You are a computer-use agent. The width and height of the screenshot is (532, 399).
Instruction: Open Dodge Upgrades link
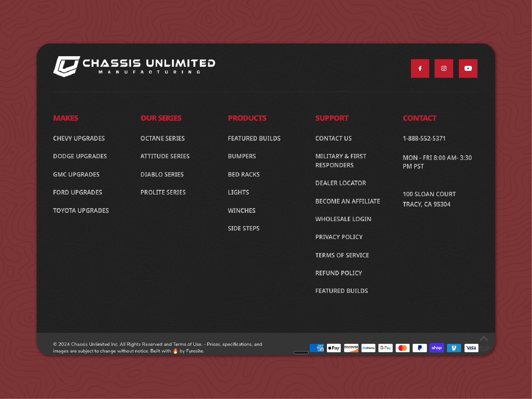click(80, 156)
